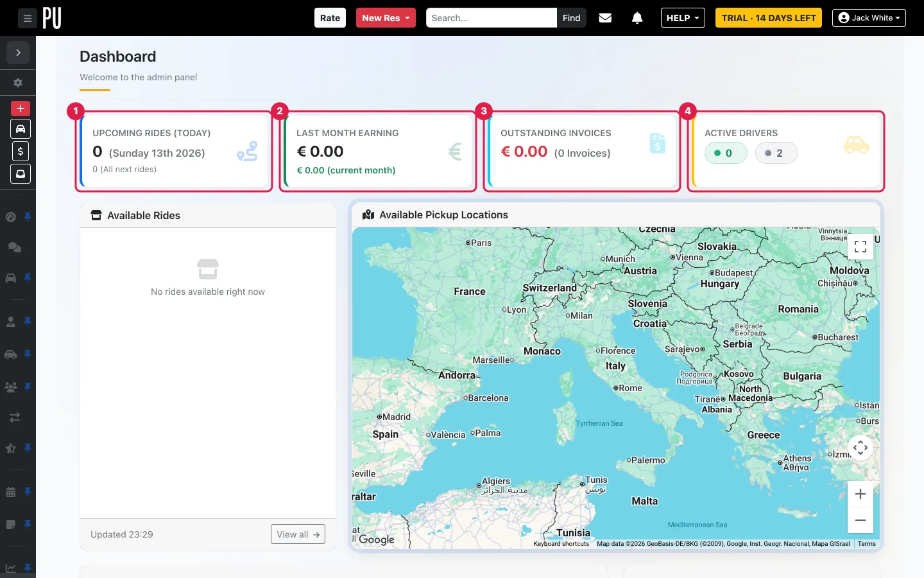Focus the Search input field
The image size is (924, 578).
coord(492,18)
